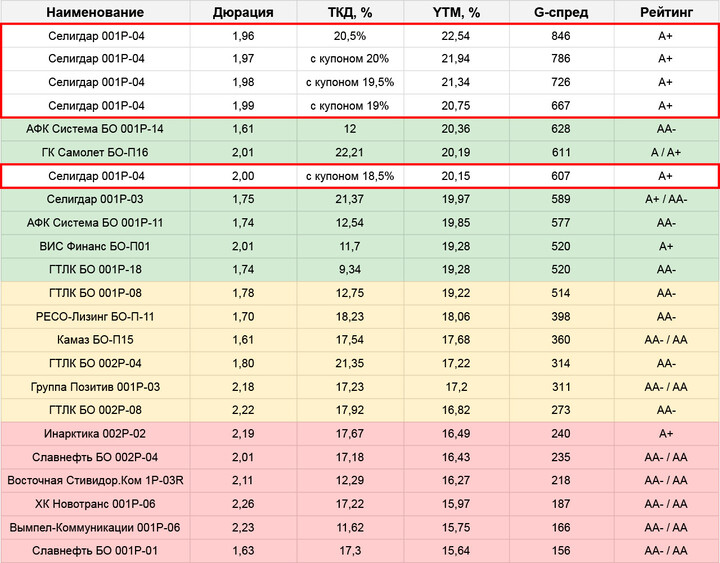Select АФК Система БО 001Р-14 name cell
Image resolution: width=720 pixels, height=563 pixels.
(x=95, y=129)
